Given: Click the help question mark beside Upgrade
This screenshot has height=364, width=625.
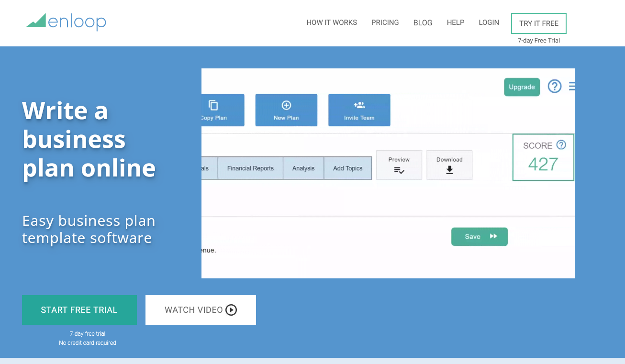Looking at the screenshot, I should pyautogui.click(x=554, y=87).
